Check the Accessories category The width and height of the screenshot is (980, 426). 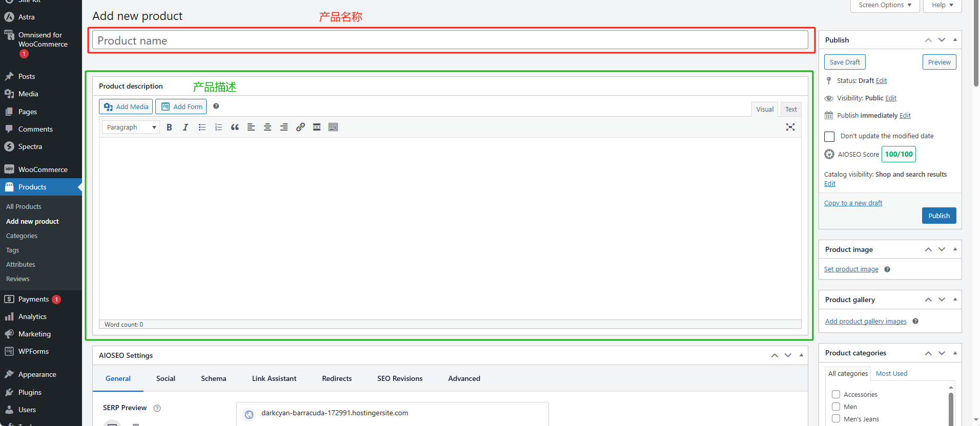click(x=836, y=394)
